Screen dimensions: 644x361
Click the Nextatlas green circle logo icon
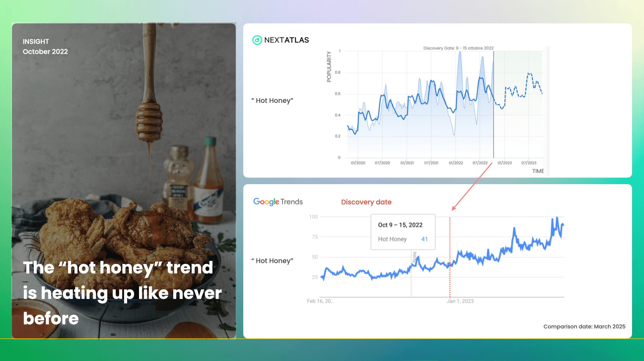pyautogui.click(x=257, y=40)
